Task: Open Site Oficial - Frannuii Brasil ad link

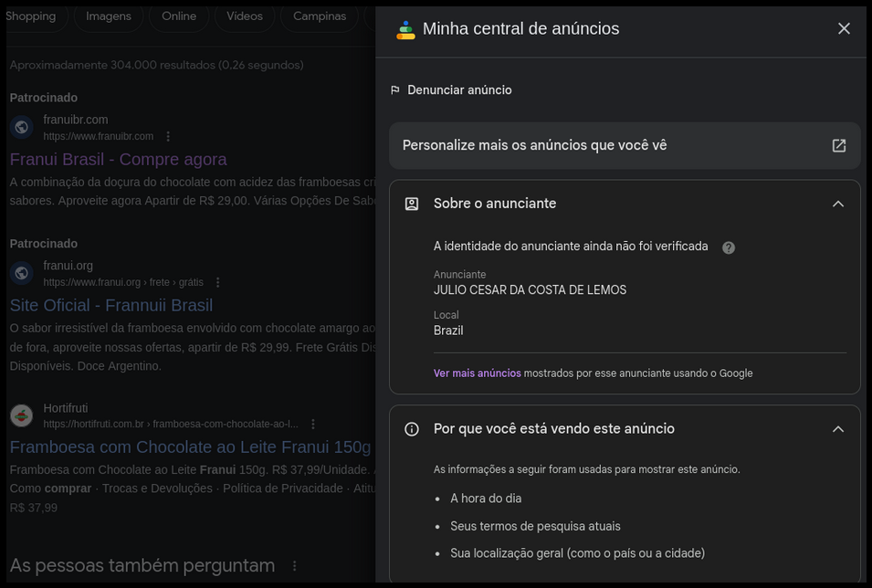Action: [111, 305]
